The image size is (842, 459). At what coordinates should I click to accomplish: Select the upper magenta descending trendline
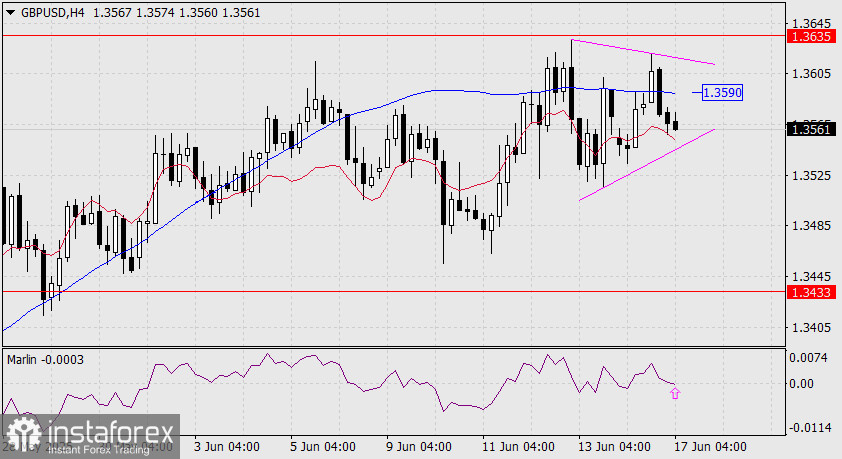point(643,52)
